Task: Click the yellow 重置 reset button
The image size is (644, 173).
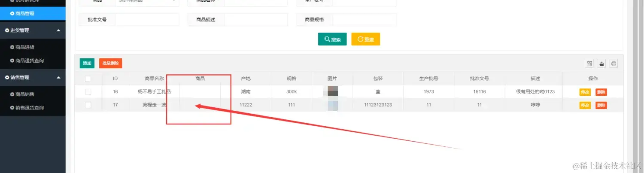Action: [366, 39]
